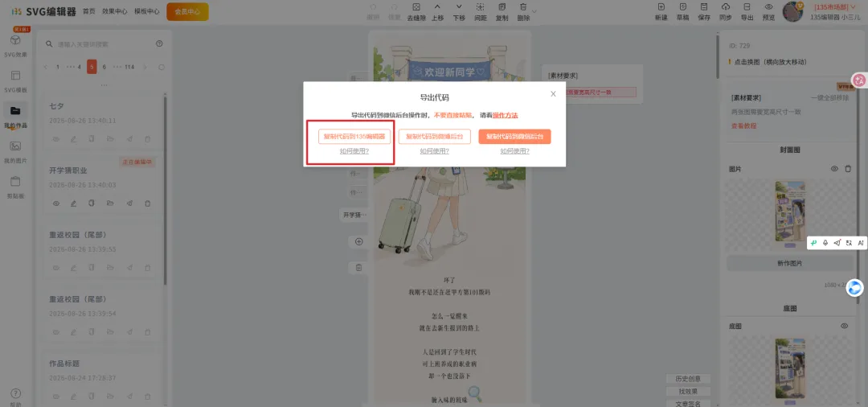Edit the 开学猜职业 work with pencil icon
868x407 pixels.
[74, 203]
